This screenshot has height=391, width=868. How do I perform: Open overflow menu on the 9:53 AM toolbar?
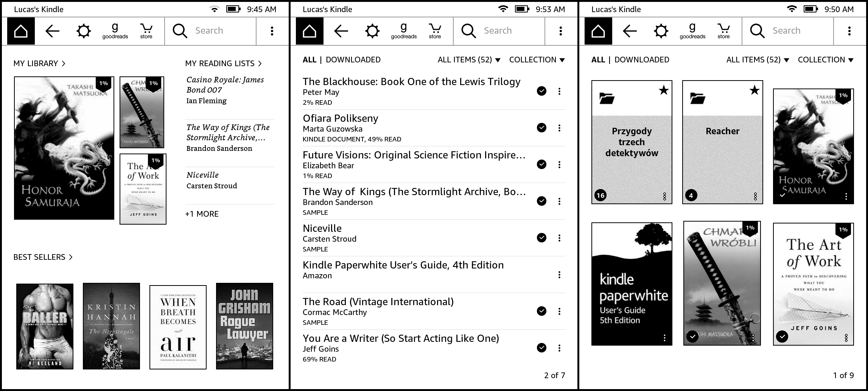tap(560, 31)
